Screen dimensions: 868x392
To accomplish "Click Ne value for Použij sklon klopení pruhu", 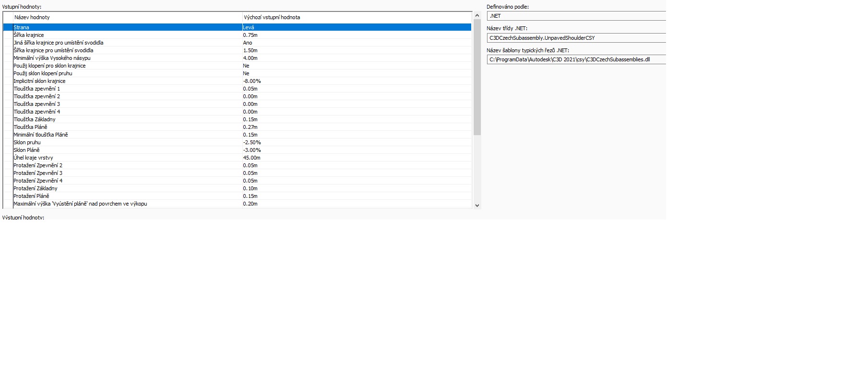I will 246,73.
